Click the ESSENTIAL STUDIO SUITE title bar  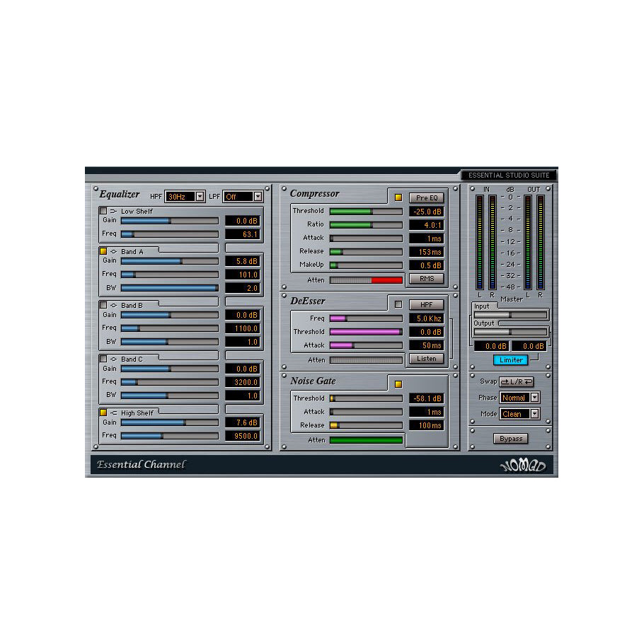[508, 175]
